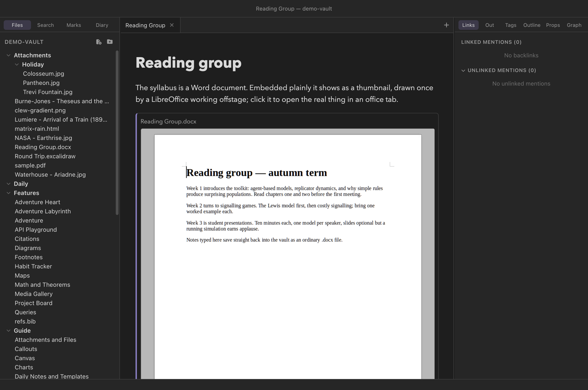Screen dimensions: 588x390
Task: Close the Reading Group tab
Action: 172,25
